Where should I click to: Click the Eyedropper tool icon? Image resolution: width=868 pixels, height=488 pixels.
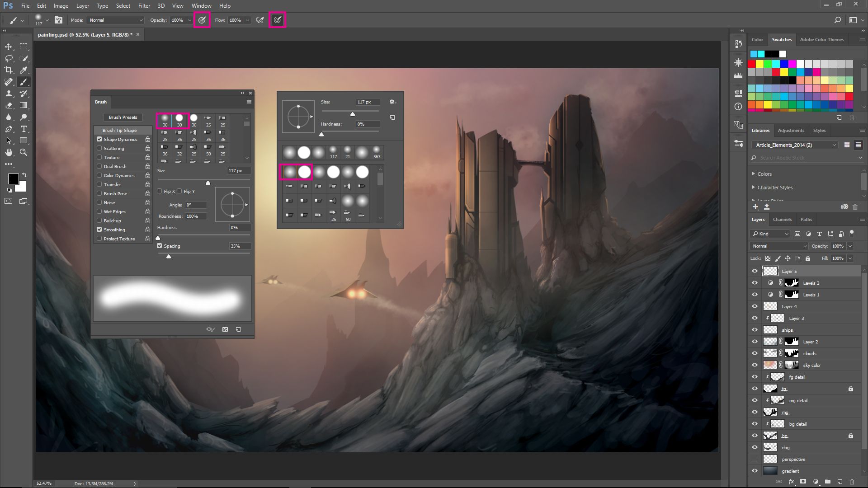[24, 70]
